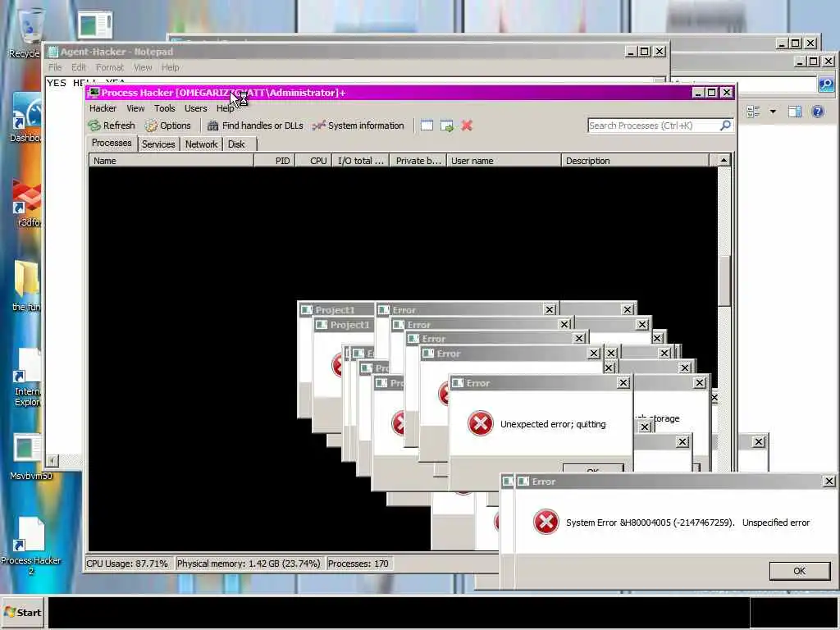Screen dimensions: 840x630
Task: Click the find window and thread icon
Action: [447, 126]
